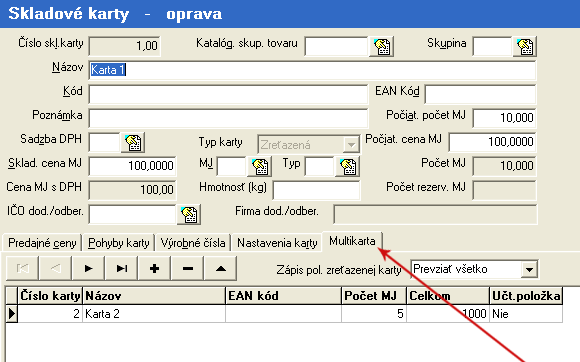Click the empty EAN kód cell of Karta 2
The height and width of the screenshot is (362, 580).
(283, 314)
